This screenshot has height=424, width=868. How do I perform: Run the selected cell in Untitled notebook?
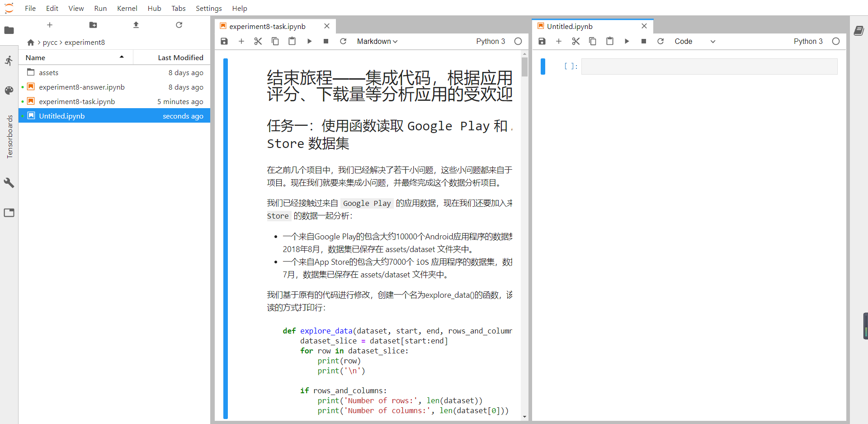(x=627, y=41)
